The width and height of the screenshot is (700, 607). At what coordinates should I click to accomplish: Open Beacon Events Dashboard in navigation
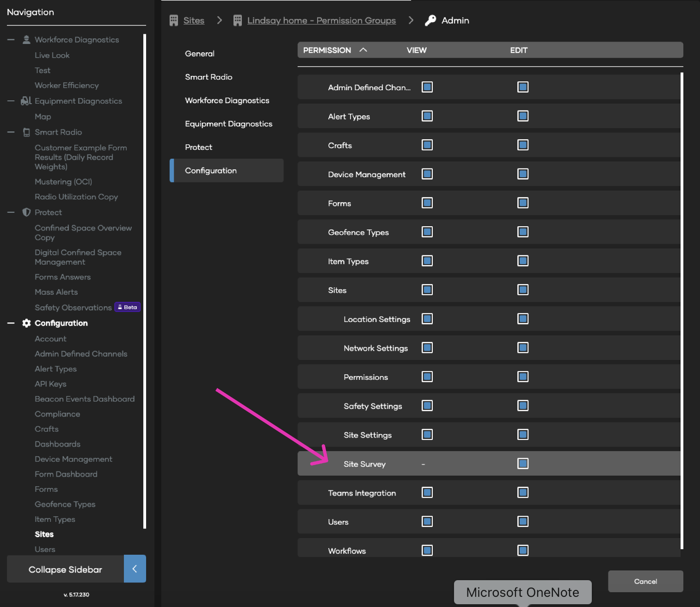coord(85,399)
